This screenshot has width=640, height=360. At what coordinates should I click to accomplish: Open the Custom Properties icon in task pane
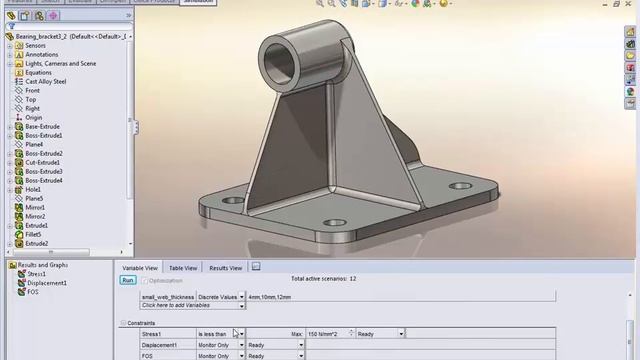(x=630, y=103)
